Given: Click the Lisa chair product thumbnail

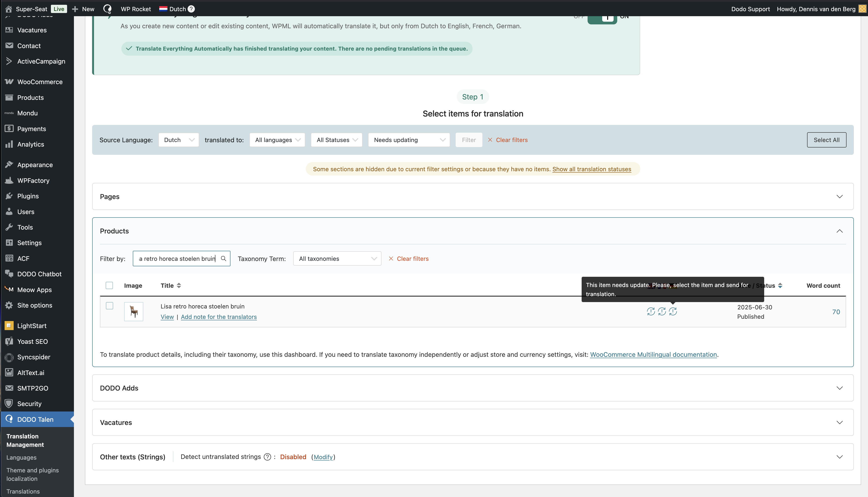Looking at the screenshot, I should click(133, 311).
